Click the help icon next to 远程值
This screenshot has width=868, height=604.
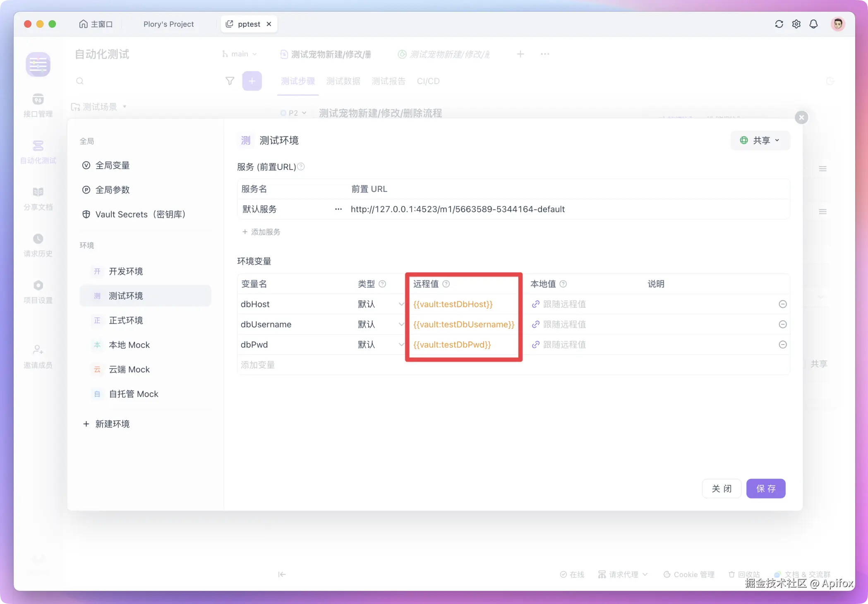[446, 284]
